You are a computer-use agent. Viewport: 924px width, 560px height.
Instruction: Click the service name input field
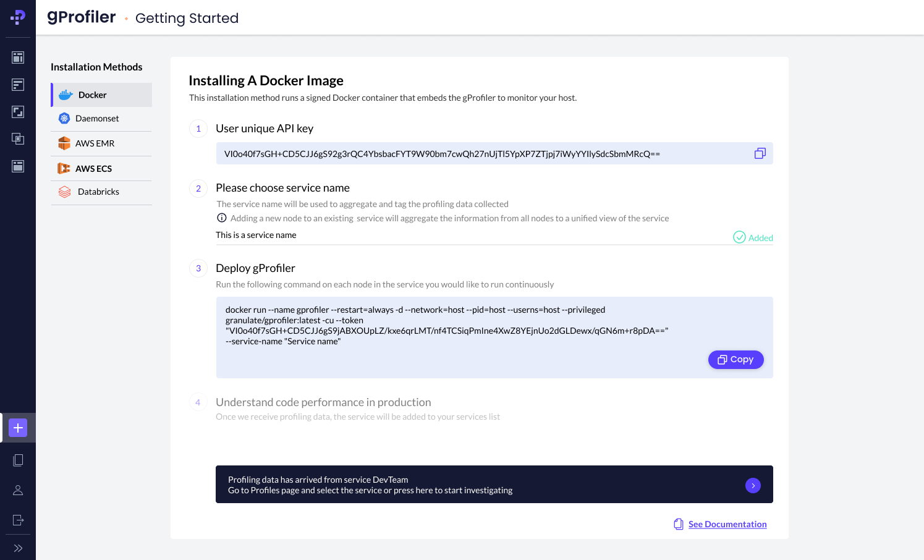pos(470,235)
